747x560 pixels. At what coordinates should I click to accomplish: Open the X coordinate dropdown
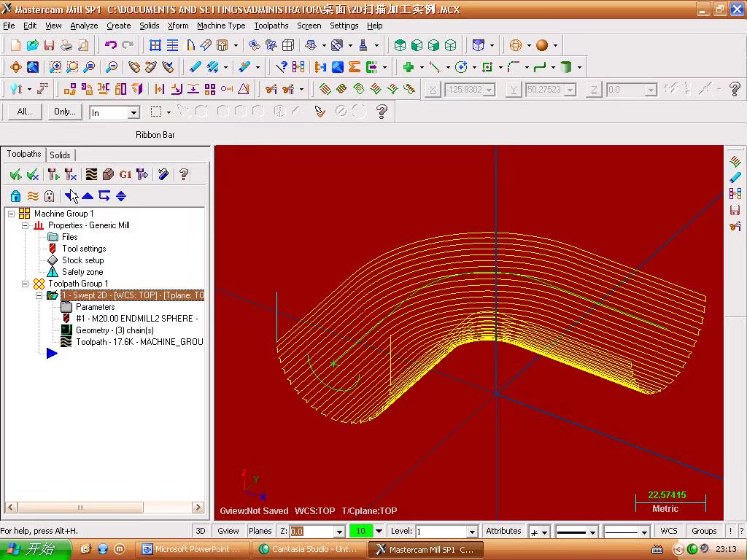[x=489, y=90]
